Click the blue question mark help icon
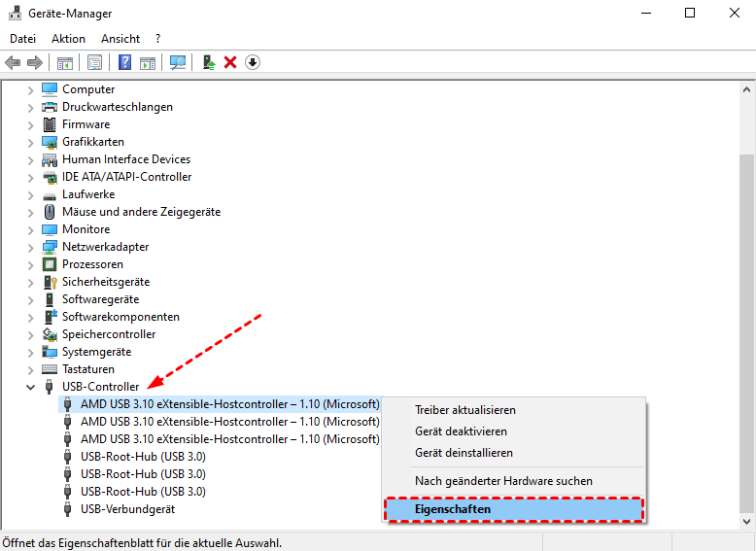This screenshot has width=756, height=551. [124, 62]
